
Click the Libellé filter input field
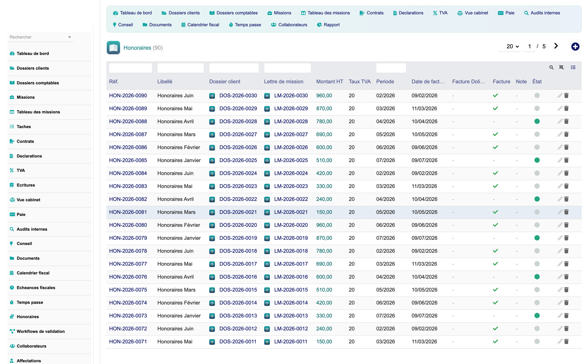click(x=180, y=68)
